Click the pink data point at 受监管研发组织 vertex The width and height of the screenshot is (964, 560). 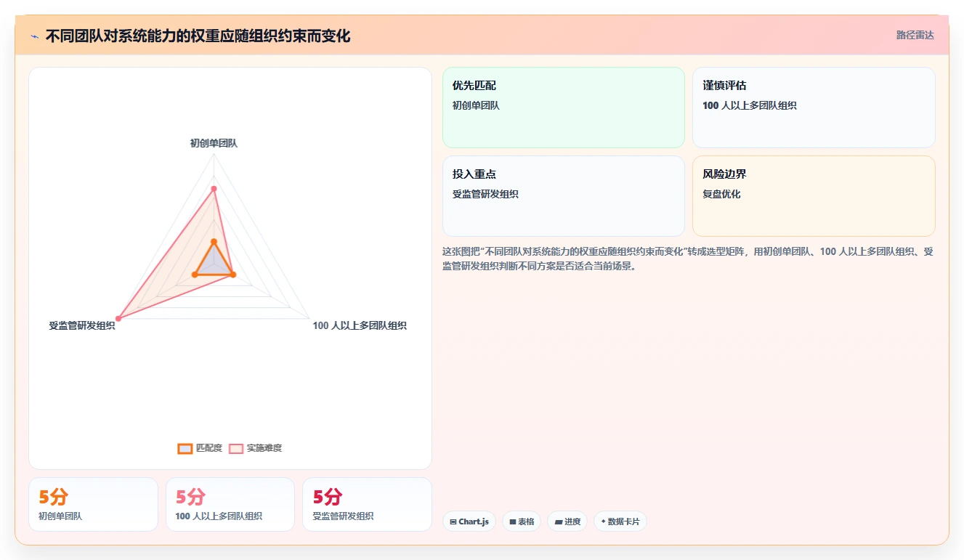119,319
